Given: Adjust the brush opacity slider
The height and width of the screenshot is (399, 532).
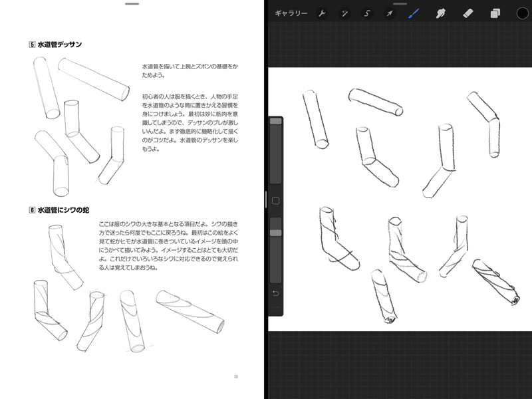Looking at the screenshot, I should point(276,250).
